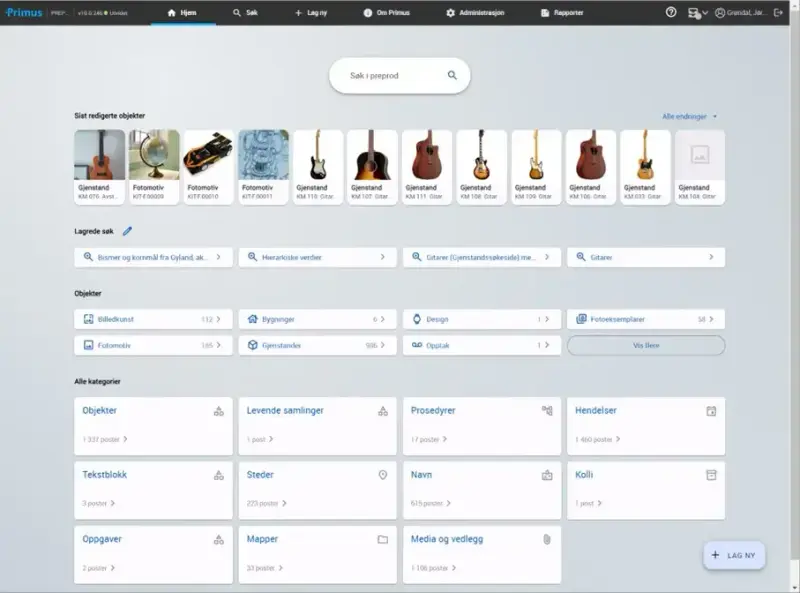The image size is (800, 593).
Task: Switch to the Rapporter tab
Action: (565, 13)
